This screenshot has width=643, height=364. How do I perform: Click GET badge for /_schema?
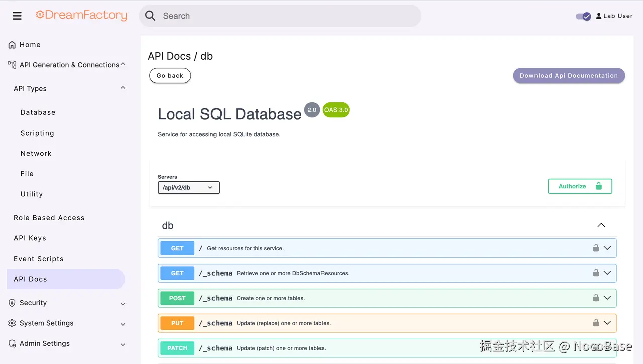pyautogui.click(x=177, y=273)
